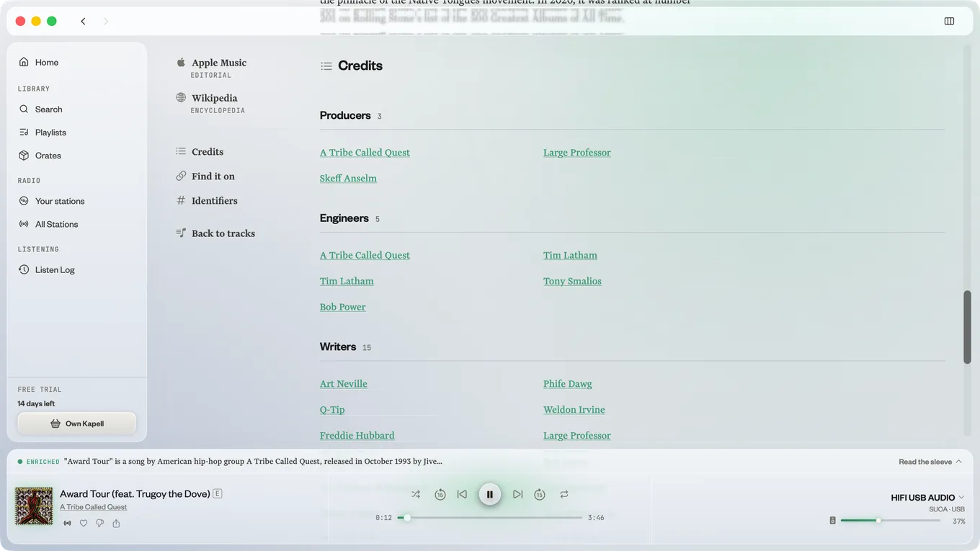Open HIFI USB AUDIO output dropdown
Image resolution: width=980 pixels, height=551 pixels.
927,498
